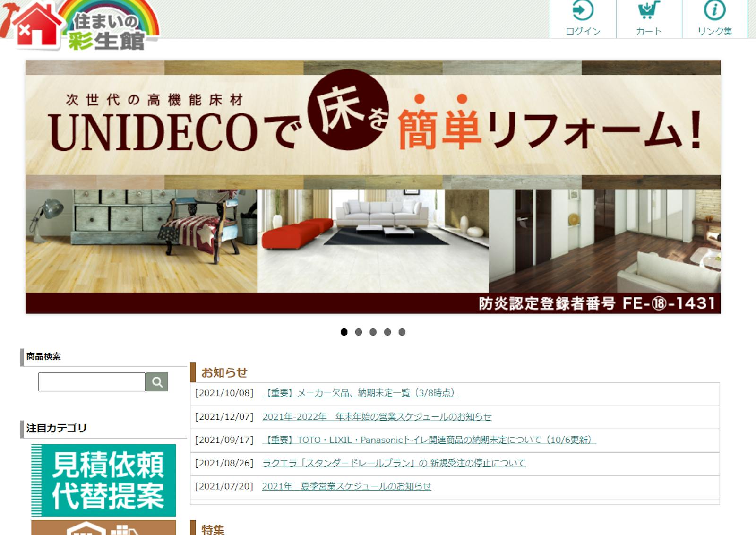Viewport: 756px width, 535px height.
Task: Open the 2021年-2022年 年末年始 schedule notice
Action: pyautogui.click(x=377, y=417)
